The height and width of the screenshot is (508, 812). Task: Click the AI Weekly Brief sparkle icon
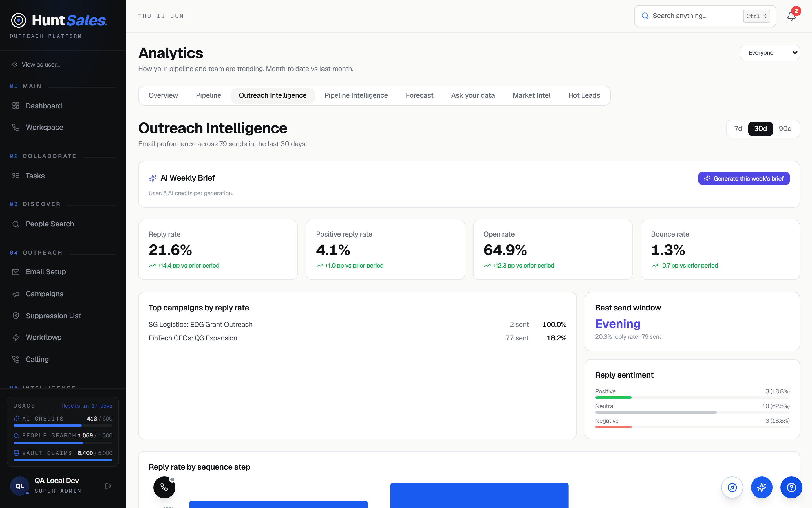tap(153, 178)
